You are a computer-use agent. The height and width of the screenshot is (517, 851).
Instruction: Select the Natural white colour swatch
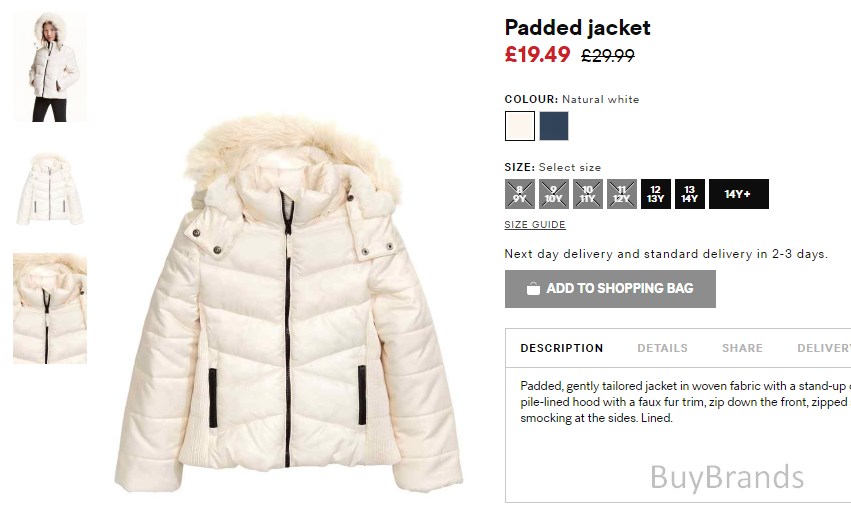(519, 126)
